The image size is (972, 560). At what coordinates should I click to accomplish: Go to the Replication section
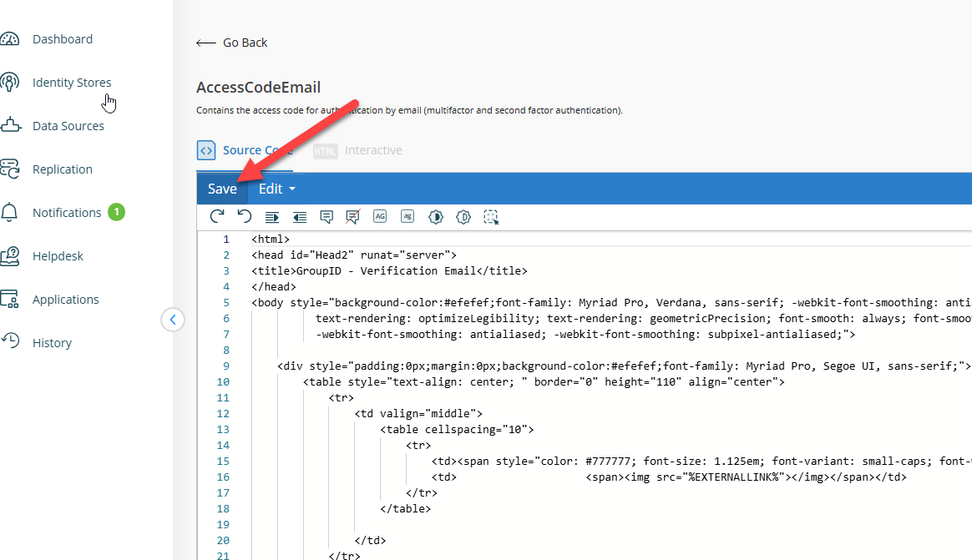pos(65,169)
